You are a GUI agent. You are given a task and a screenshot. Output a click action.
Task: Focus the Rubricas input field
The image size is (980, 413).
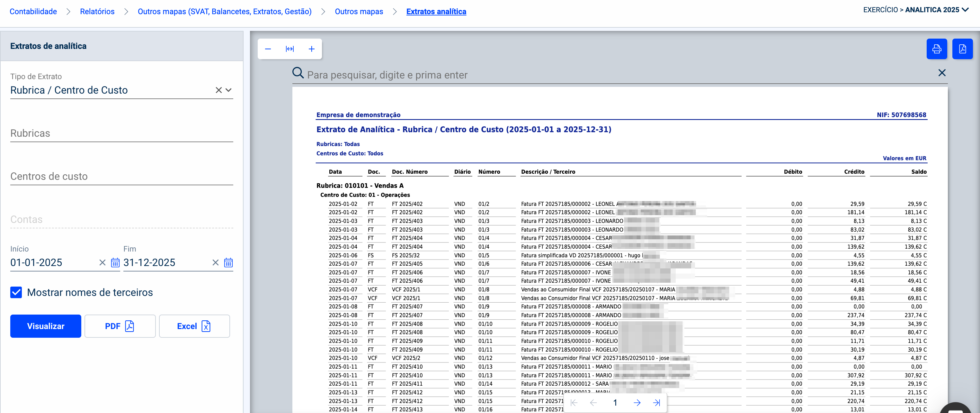coord(122,133)
